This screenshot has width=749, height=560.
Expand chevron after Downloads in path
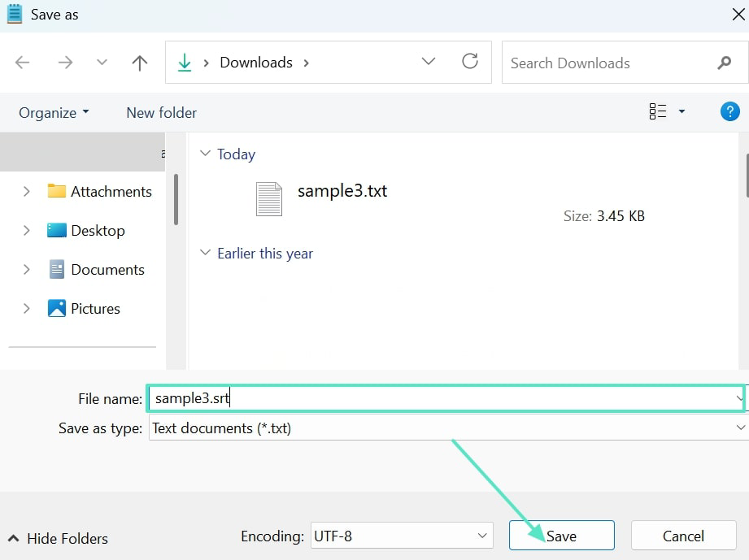(307, 63)
